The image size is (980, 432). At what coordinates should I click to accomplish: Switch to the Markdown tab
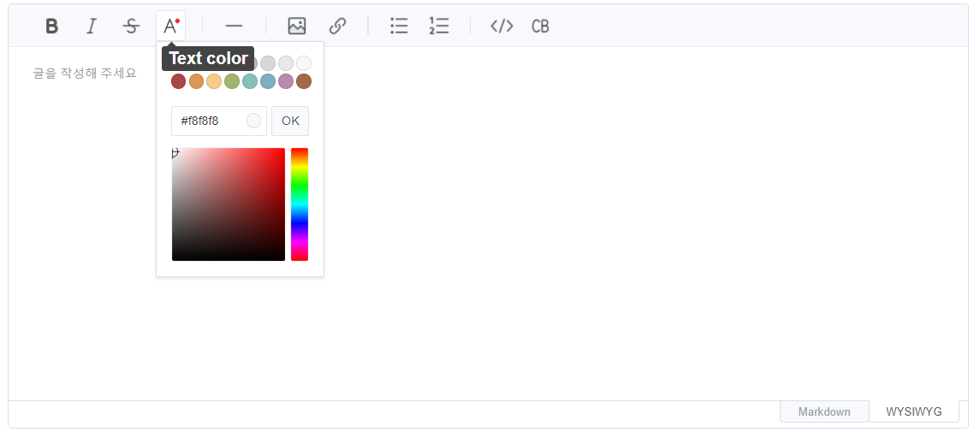click(x=824, y=411)
